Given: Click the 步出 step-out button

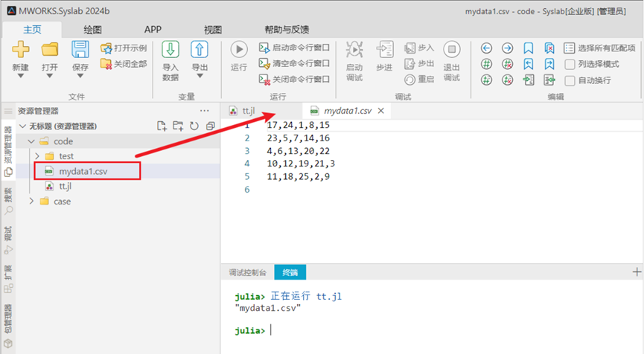Looking at the screenshot, I should (x=419, y=63).
